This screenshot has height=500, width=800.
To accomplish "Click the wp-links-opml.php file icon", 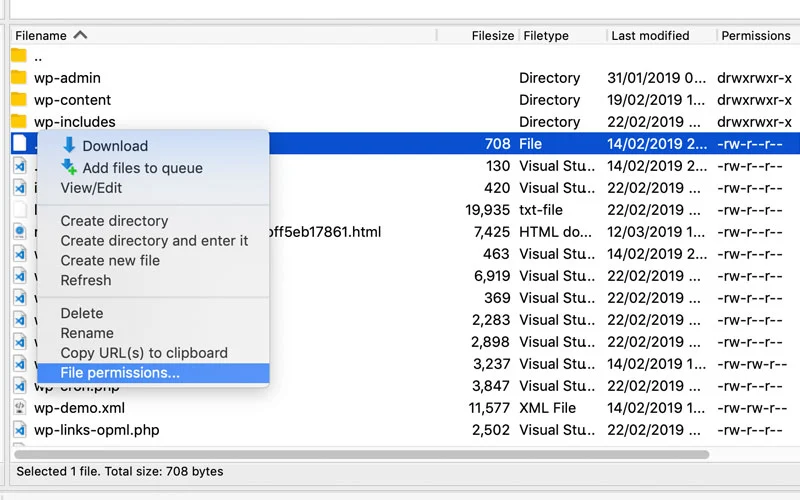I will pos(19,430).
